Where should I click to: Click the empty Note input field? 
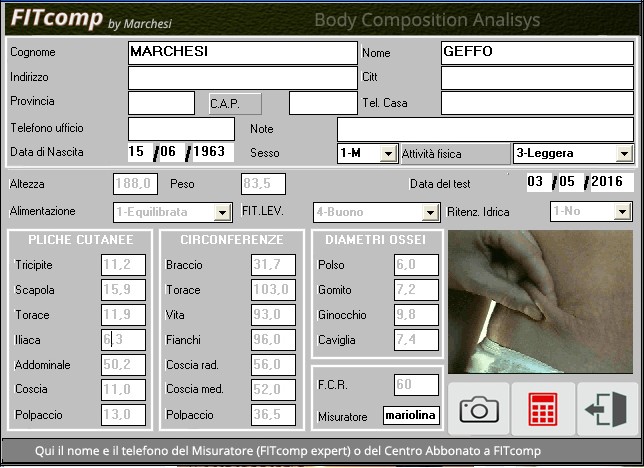[x=485, y=129]
